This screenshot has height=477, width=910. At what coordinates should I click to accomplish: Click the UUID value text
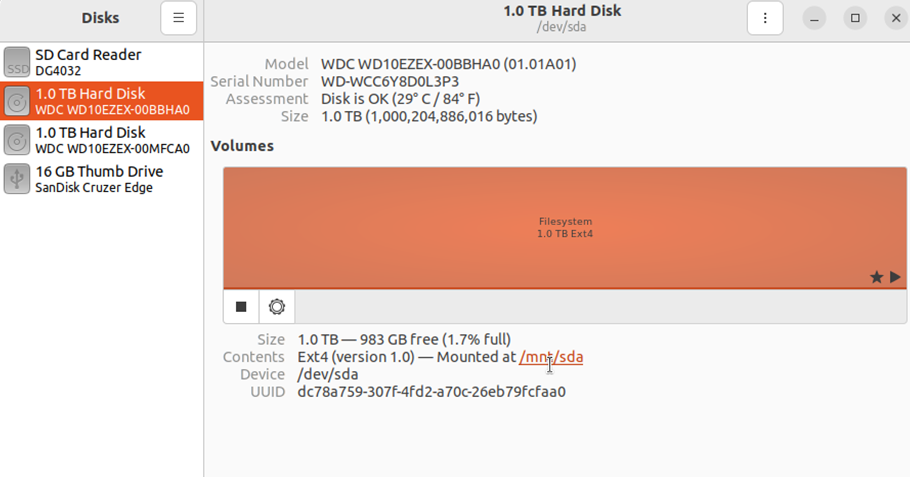[x=431, y=392]
